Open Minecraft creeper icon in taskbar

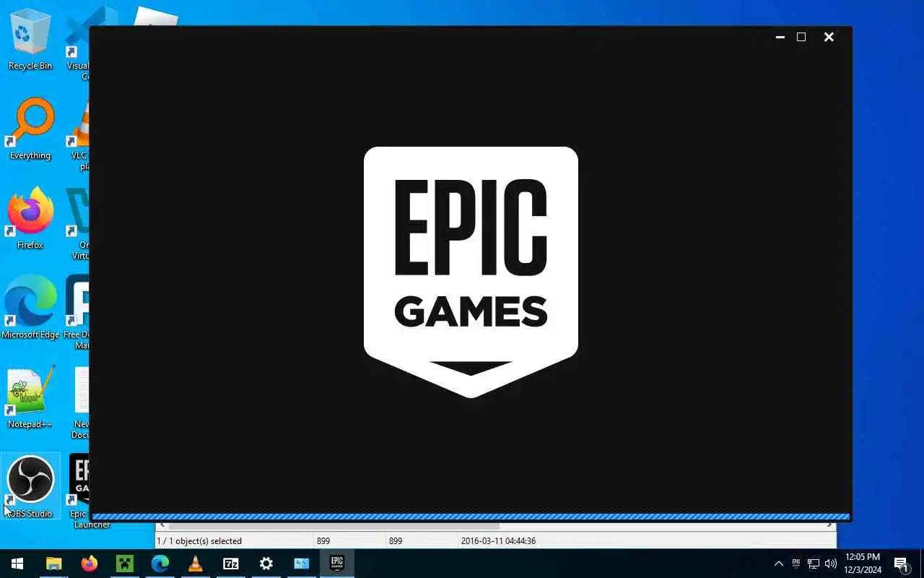pos(124,564)
